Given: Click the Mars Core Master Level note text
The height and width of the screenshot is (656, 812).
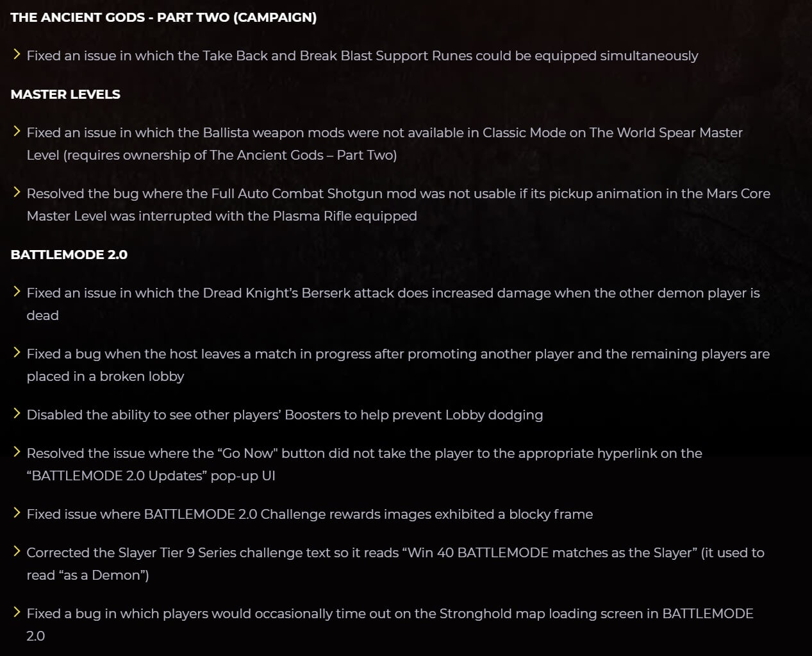Looking at the screenshot, I should [x=397, y=194].
